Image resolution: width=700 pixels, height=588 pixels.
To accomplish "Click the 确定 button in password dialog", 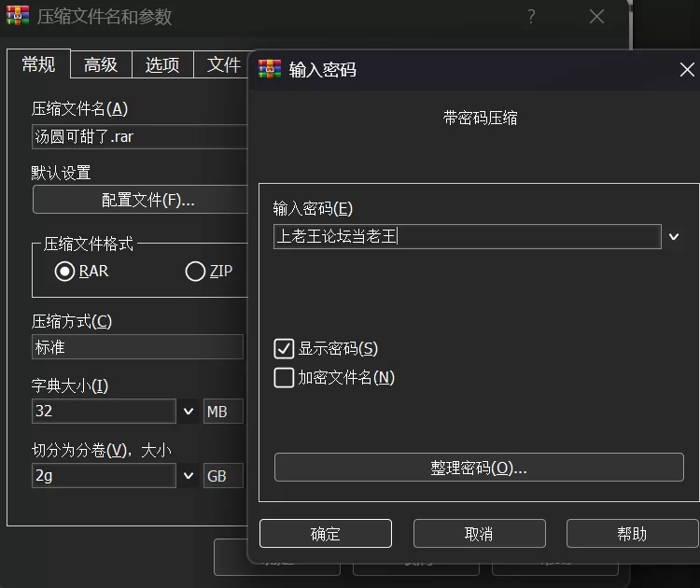I will coord(326,534).
